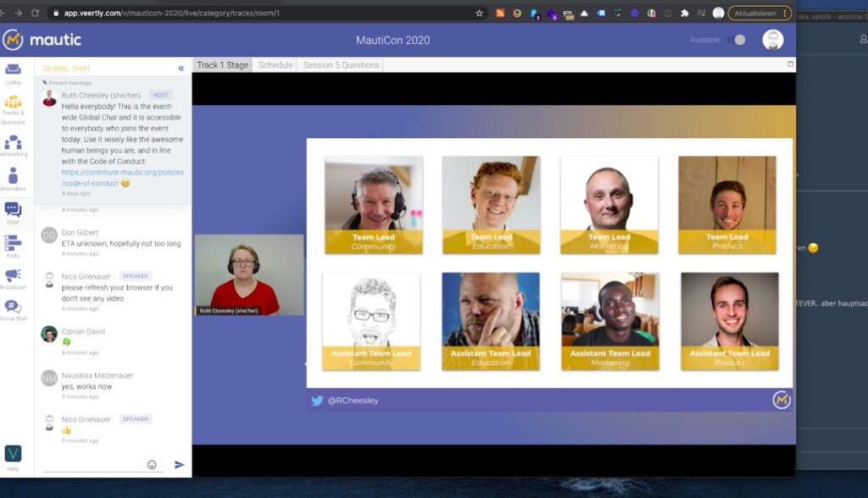
Task: Click the HOST badge beside Ruth Cheesley
Action: [160, 95]
